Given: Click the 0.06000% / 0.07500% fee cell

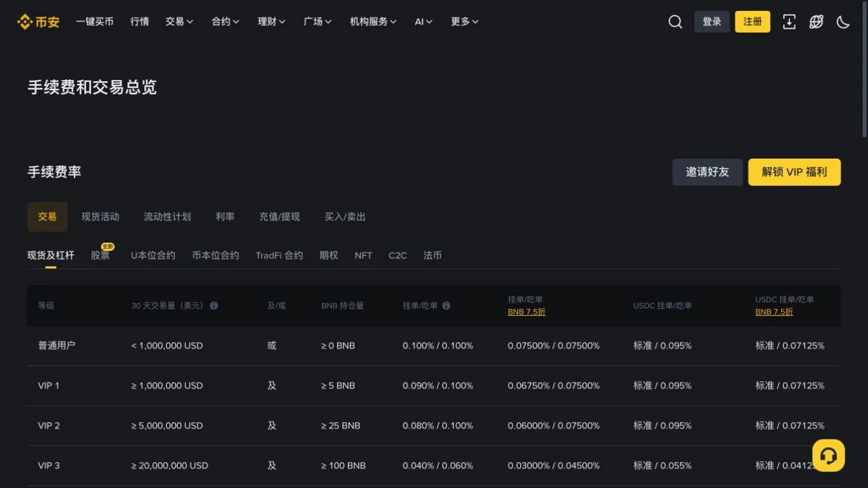Looking at the screenshot, I should tap(553, 426).
